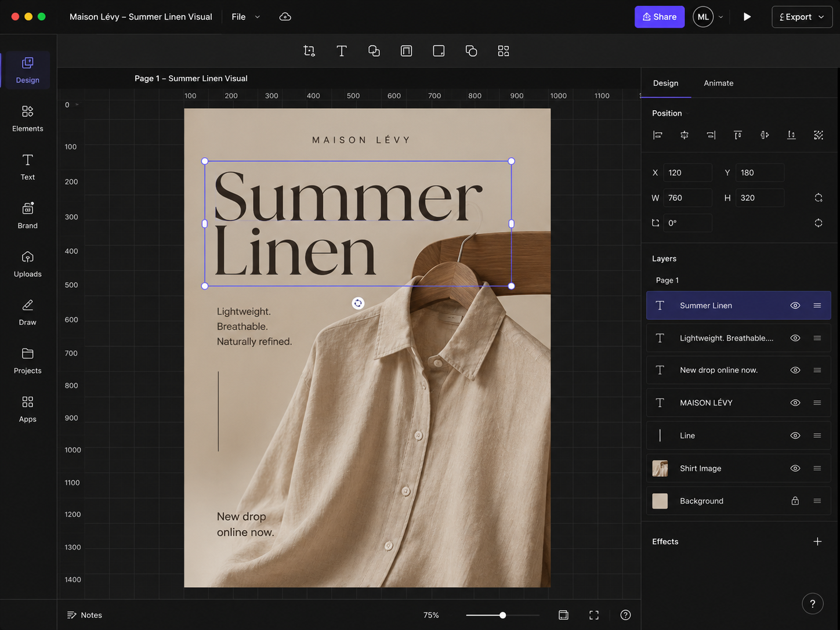
Task: Open Projects in the left sidebar
Action: tap(28, 360)
